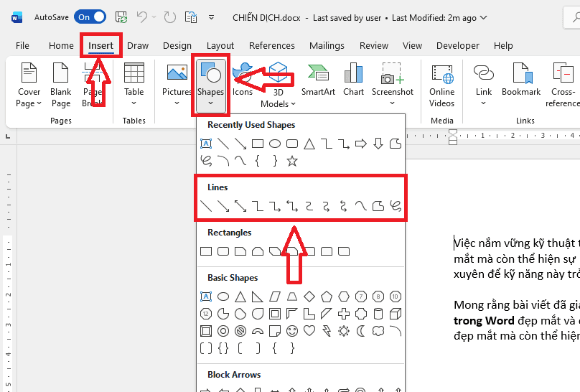
Task: Pick the smiley face basic shape
Action: click(292, 331)
